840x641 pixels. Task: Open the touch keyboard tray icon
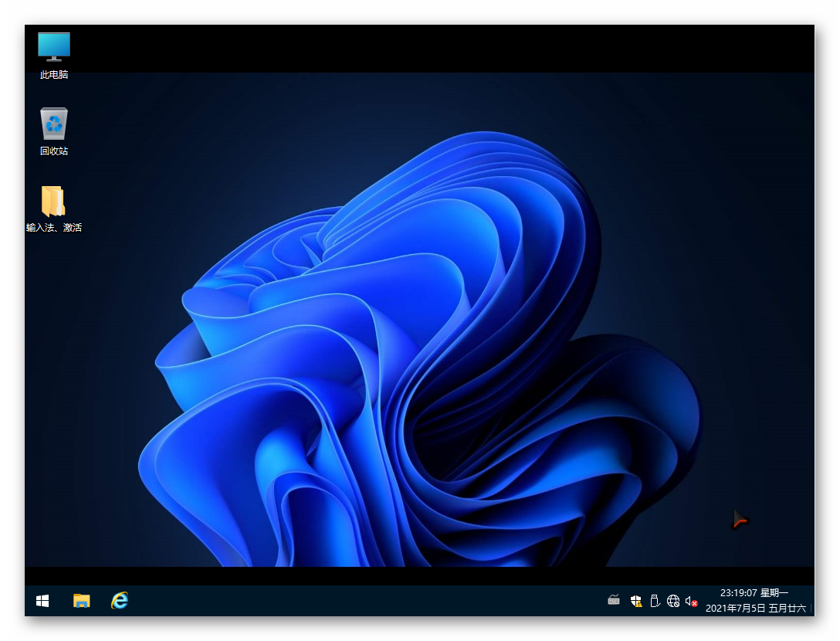click(x=614, y=600)
